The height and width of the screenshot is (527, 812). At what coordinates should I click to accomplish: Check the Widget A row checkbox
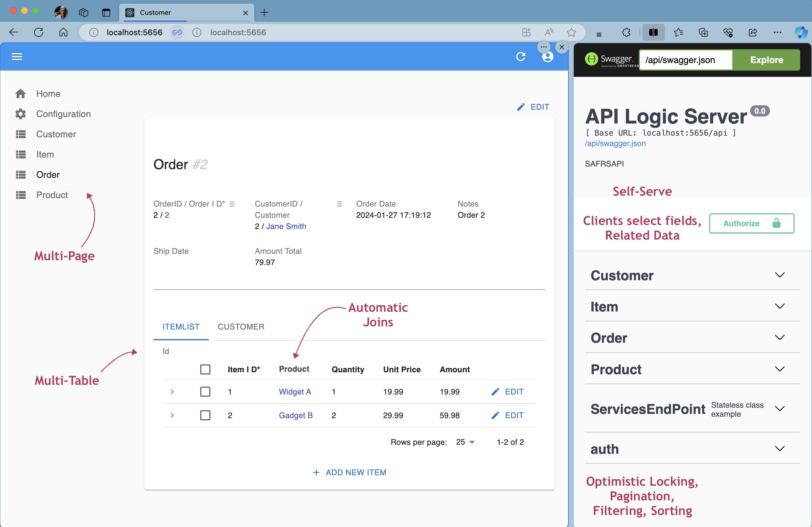tap(205, 392)
